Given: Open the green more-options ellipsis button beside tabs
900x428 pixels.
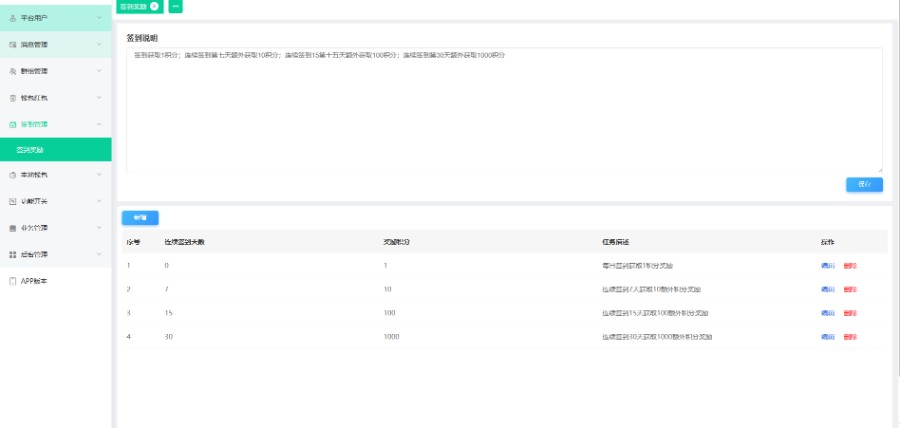Looking at the screenshot, I should 176,6.
